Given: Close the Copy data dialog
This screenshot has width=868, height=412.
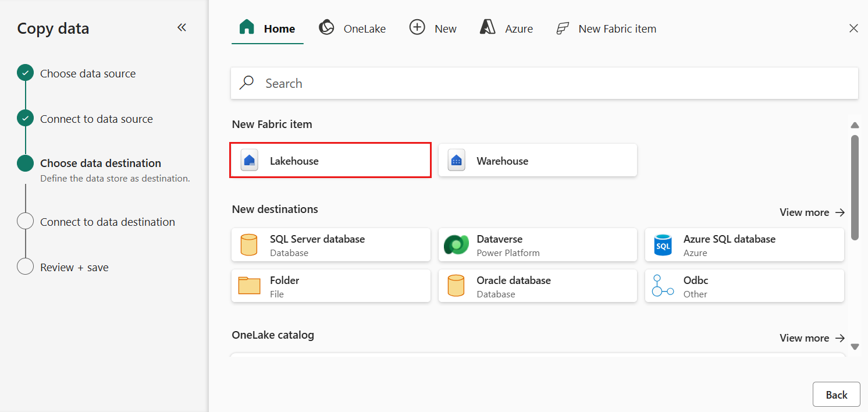Looking at the screenshot, I should click(853, 29).
